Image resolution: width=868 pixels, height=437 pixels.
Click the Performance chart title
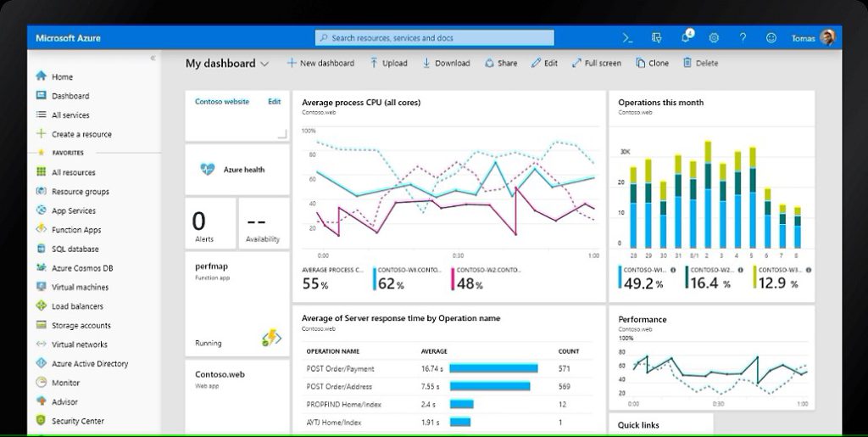[x=643, y=320]
